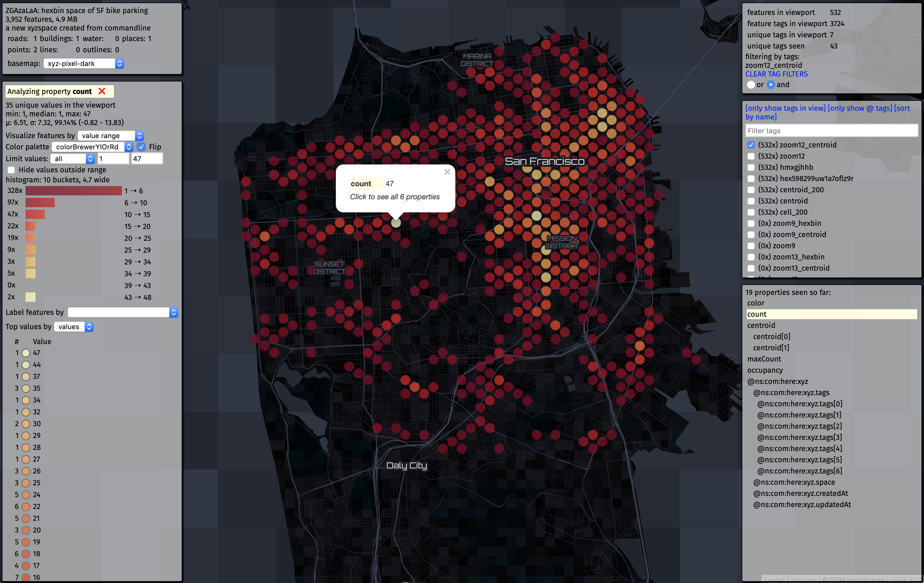Viewport: 924px width, 583px height.
Task: Click only show tags in view link
Action: point(785,108)
